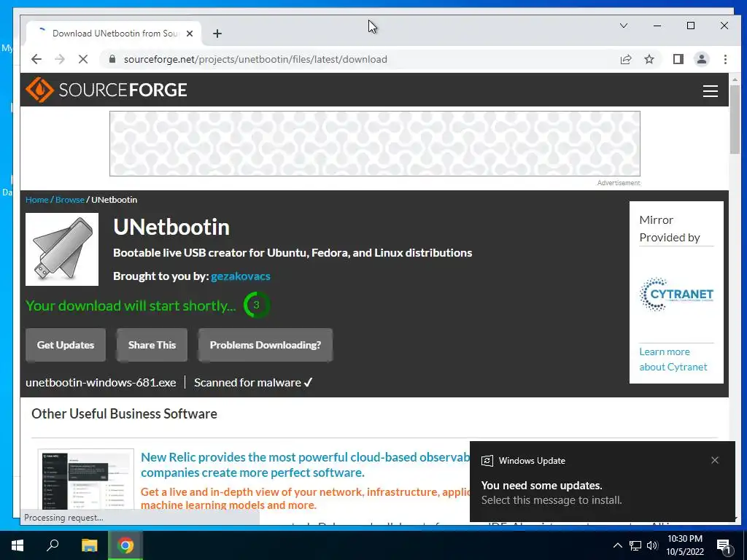Click the Windows Update notification icon
The height and width of the screenshot is (560, 747).
coord(487,461)
